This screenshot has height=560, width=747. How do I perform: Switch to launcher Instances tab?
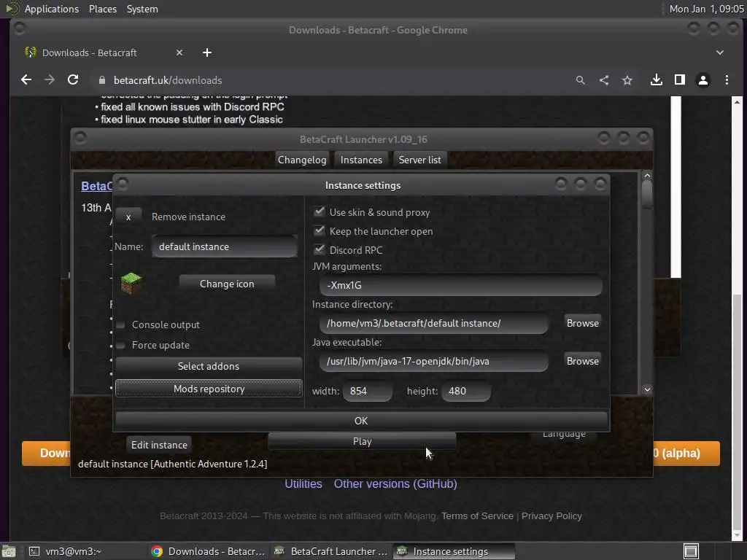pos(361,160)
